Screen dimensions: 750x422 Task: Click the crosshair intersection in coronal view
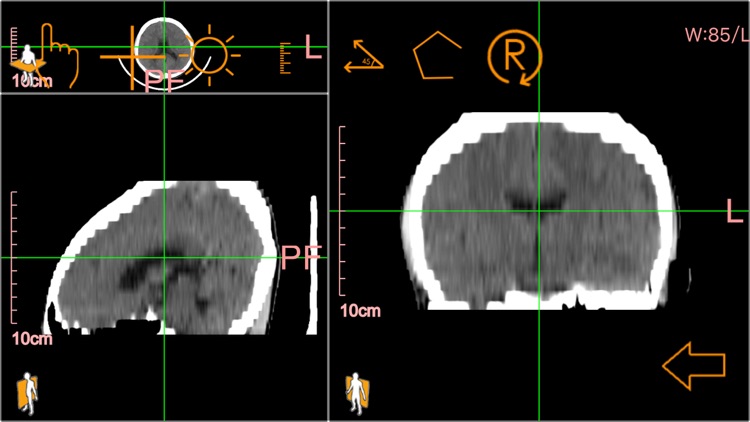tap(539, 211)
